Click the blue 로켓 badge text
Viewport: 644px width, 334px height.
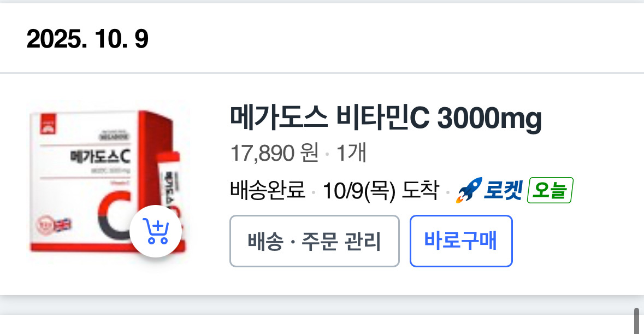(x=503, y=190)
